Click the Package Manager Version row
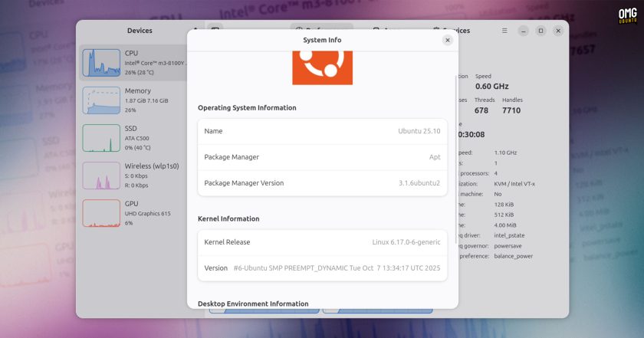 323,182
